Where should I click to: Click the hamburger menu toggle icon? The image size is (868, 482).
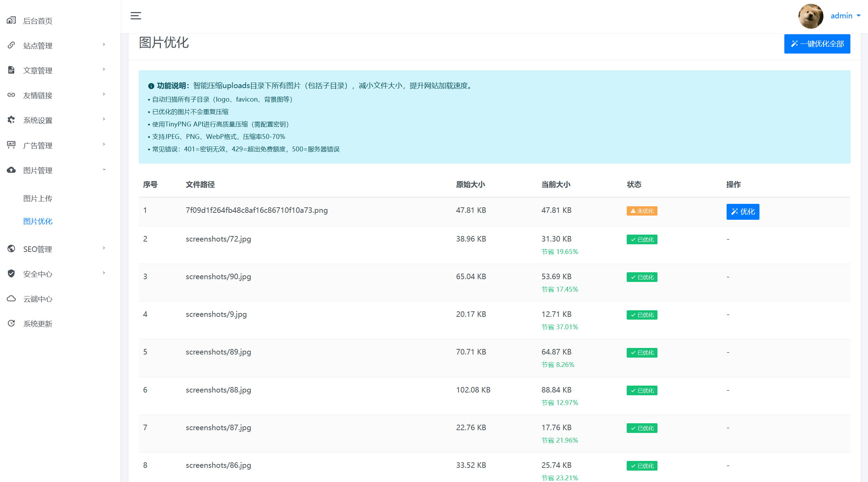(136, 16)
